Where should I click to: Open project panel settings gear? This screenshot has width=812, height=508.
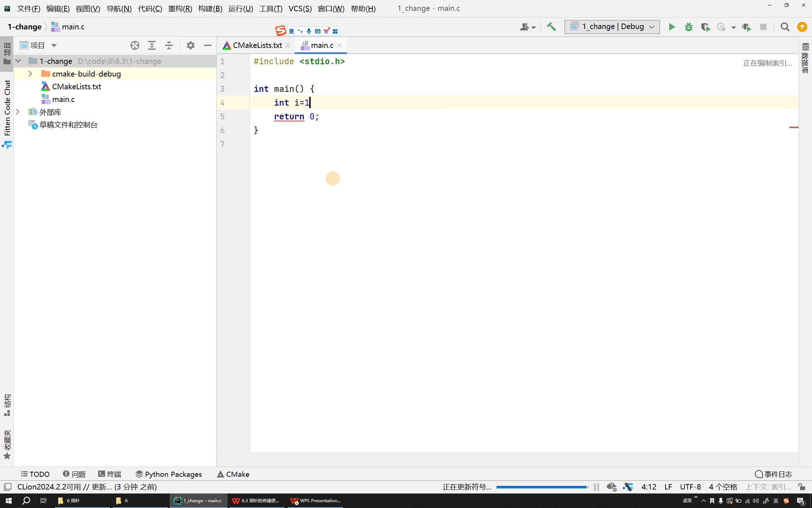click(191, 45)
